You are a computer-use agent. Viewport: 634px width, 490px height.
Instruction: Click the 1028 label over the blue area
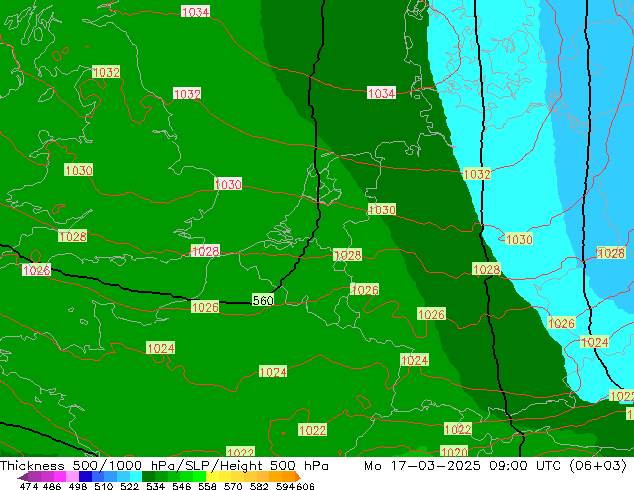tap(611, 253)
